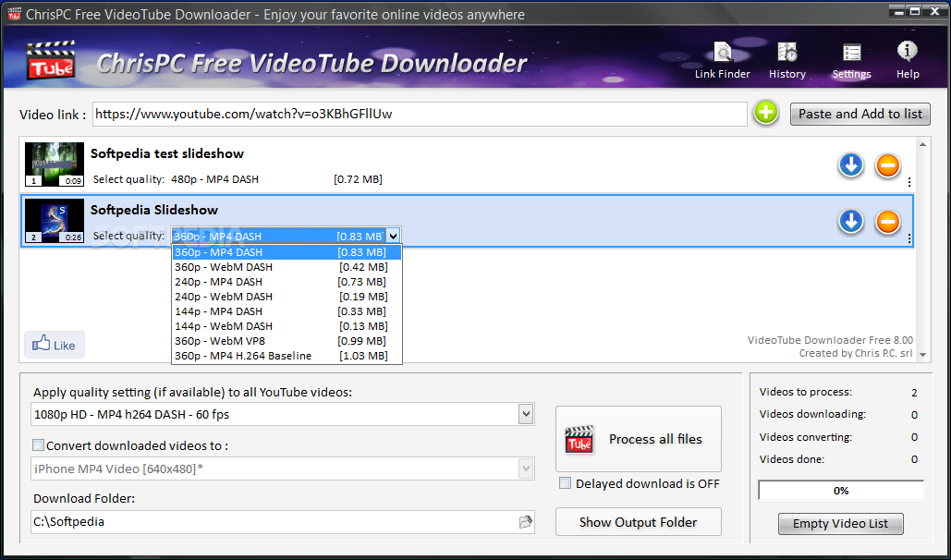Click Empty Video List button
Viewport: 951px width, 560px height.
841,524
